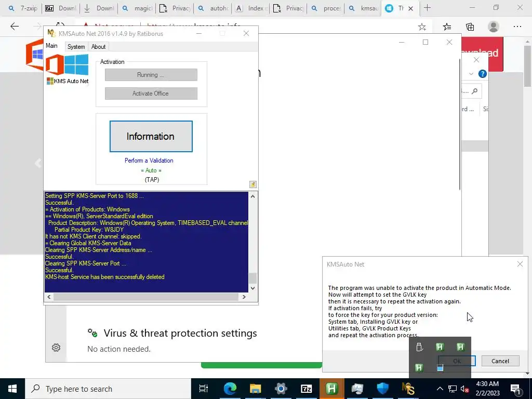Image resolution: width=532 pixels, height=399 pixels.
Task: Open the About tab in KMSAuto
Action: point(98,46)
